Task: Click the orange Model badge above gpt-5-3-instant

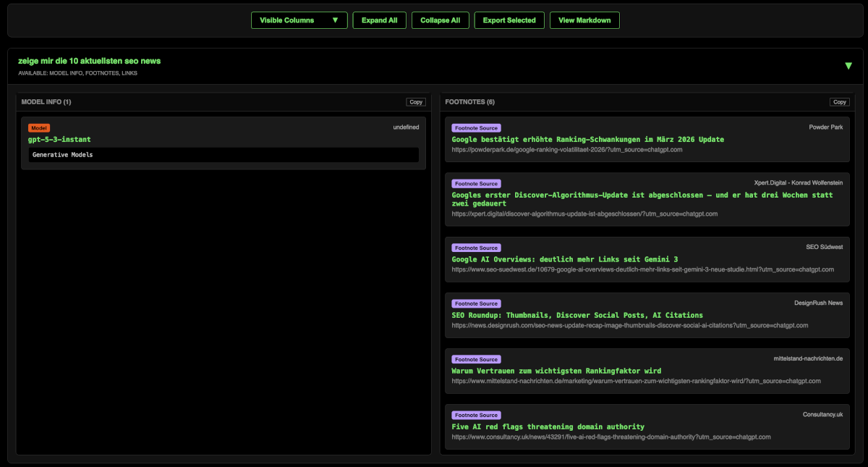Action: coord(39,127)
